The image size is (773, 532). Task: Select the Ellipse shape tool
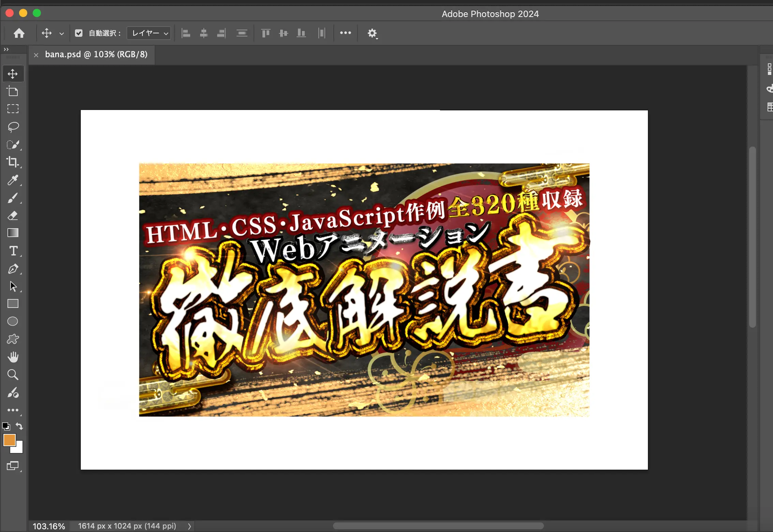(13, 321)
